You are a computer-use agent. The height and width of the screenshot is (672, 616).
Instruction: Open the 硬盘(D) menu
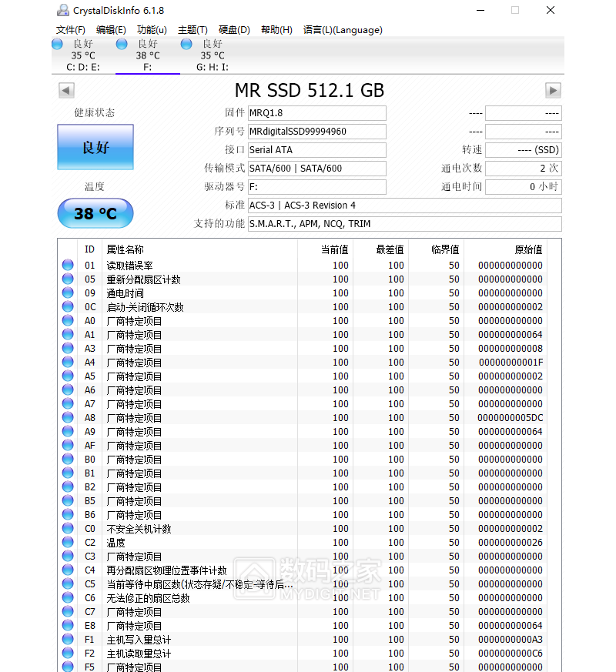click(x=234, y=30)
